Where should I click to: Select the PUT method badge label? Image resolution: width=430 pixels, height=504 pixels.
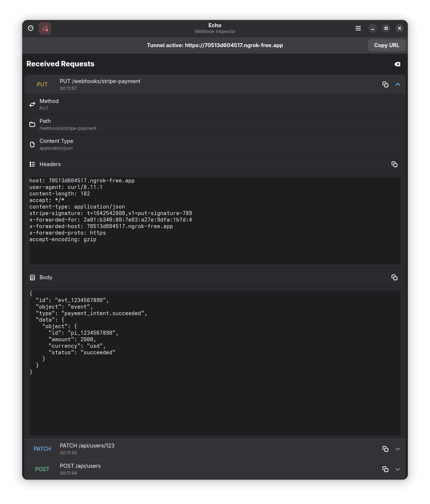pyautogui.click(x=42, y=84)
